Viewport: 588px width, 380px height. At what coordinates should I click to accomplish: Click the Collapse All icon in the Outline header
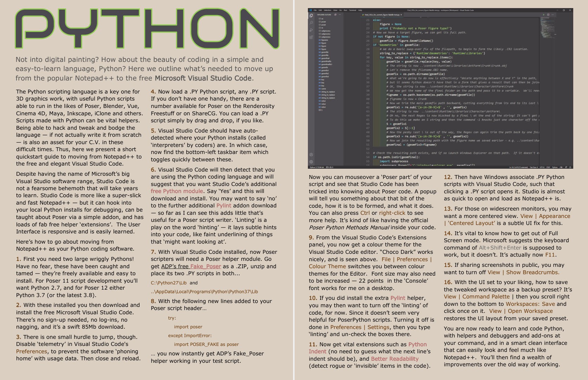pos(336,15)
